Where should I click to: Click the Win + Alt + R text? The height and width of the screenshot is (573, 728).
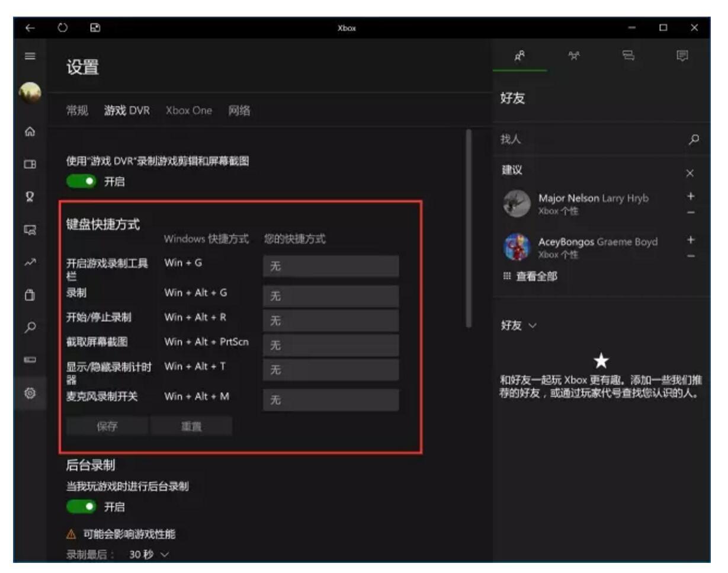coord(195,317)
